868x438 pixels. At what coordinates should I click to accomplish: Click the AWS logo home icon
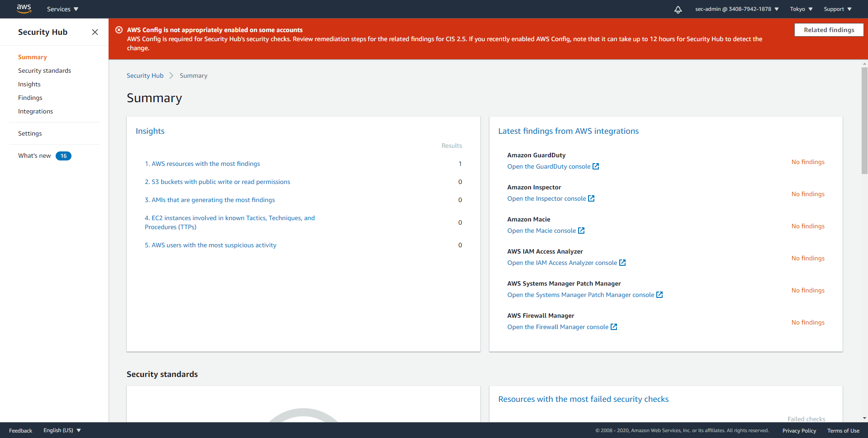coord(24,9)
